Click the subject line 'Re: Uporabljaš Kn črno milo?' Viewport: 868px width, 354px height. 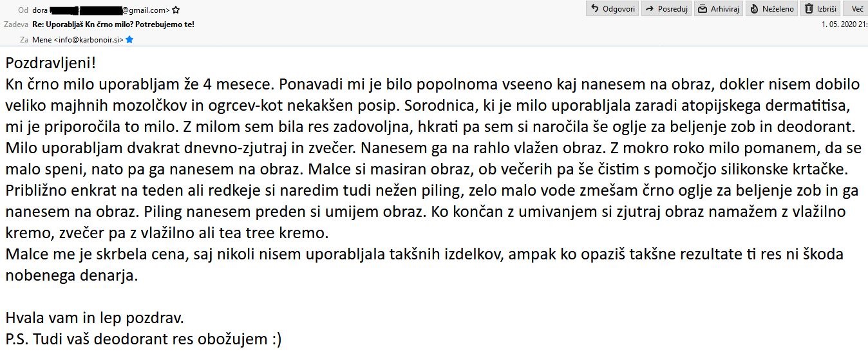pos(113,24)
